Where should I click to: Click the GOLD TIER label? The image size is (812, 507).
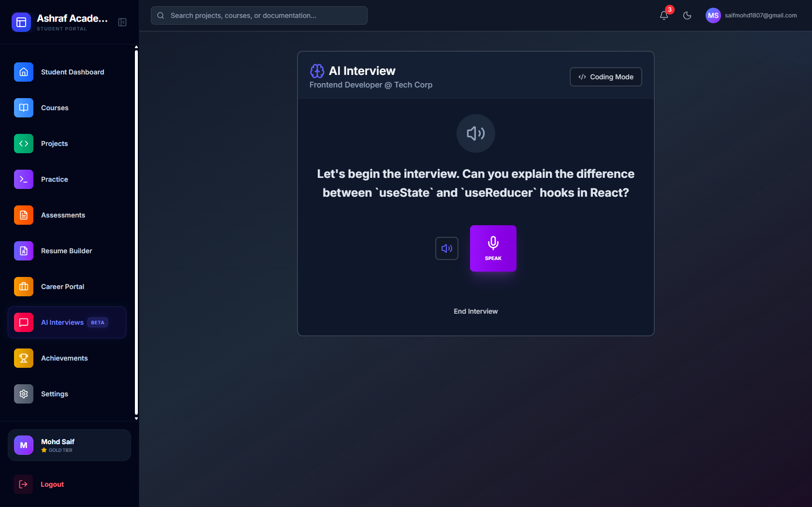coord(60,450)
